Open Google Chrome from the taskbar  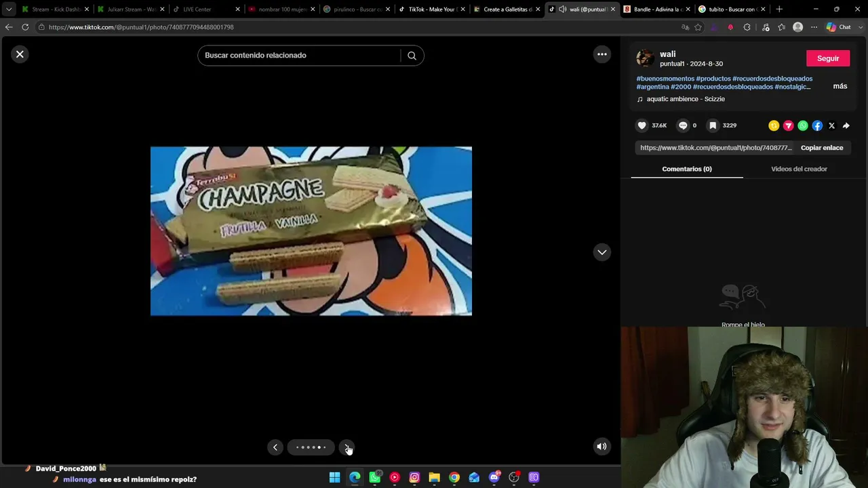[454, 478]
